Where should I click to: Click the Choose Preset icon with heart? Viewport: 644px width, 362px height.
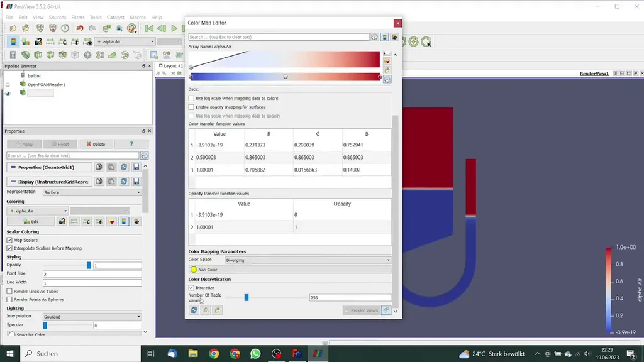pyautogui.click(x=387, y=62)
